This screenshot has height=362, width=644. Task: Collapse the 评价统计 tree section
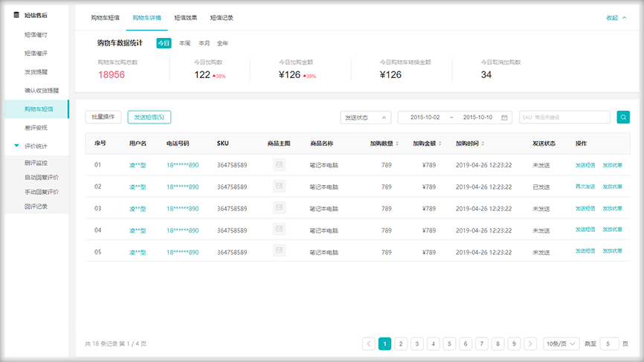coord(16,146)
